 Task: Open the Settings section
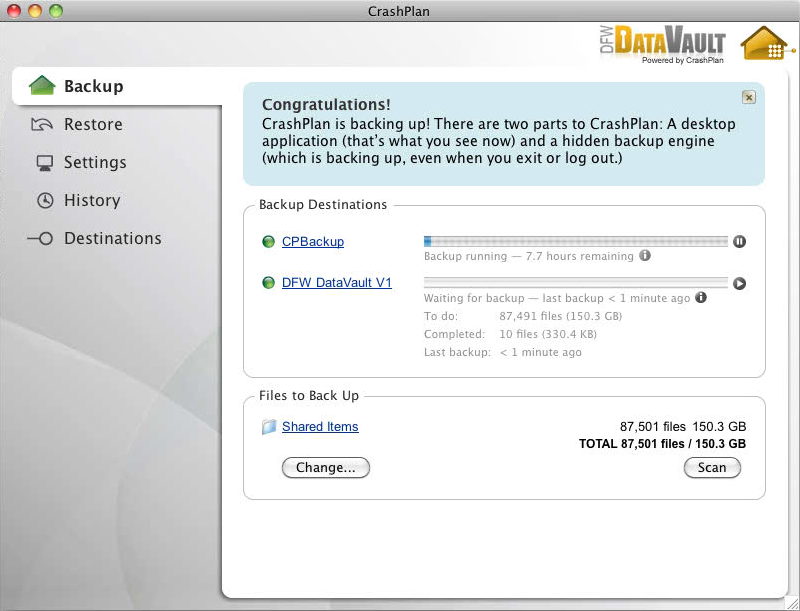(x=95, y=162)
